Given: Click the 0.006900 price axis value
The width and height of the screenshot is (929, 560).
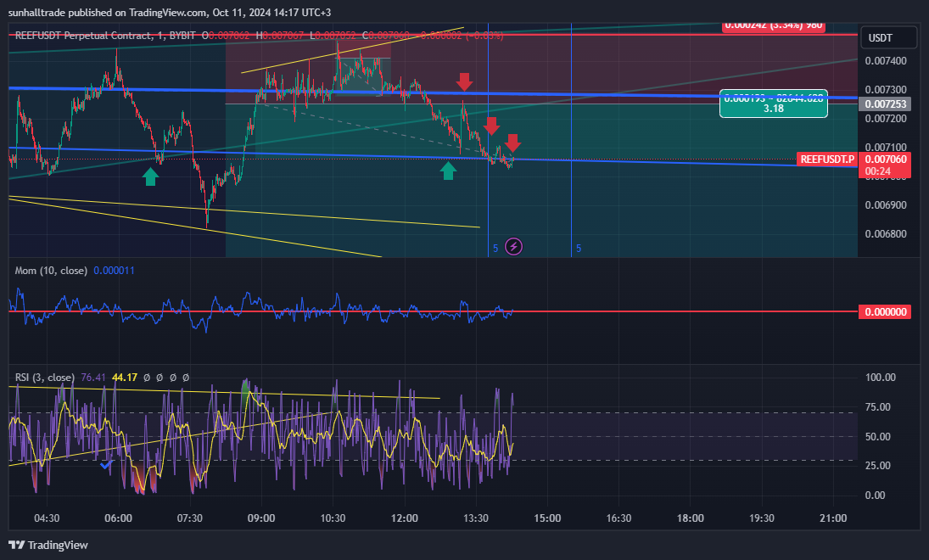Looking at the screenshot, I should pos(885,205).
